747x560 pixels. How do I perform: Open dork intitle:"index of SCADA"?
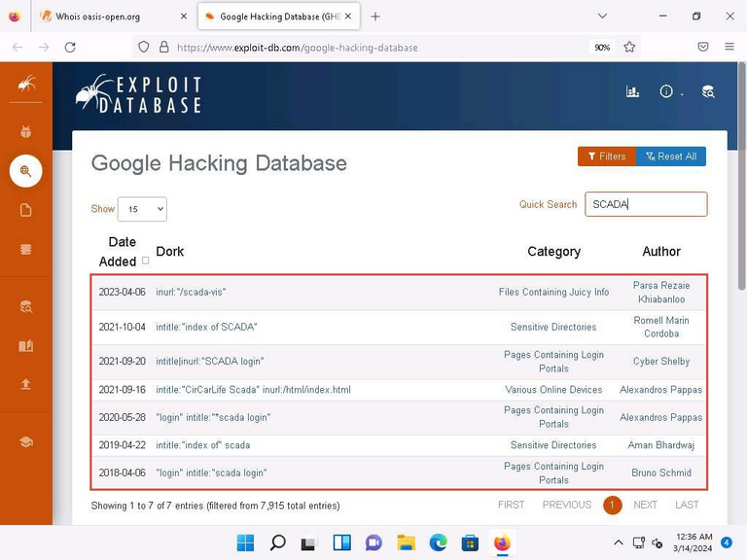pyautogui.click(x=206, y=327)
